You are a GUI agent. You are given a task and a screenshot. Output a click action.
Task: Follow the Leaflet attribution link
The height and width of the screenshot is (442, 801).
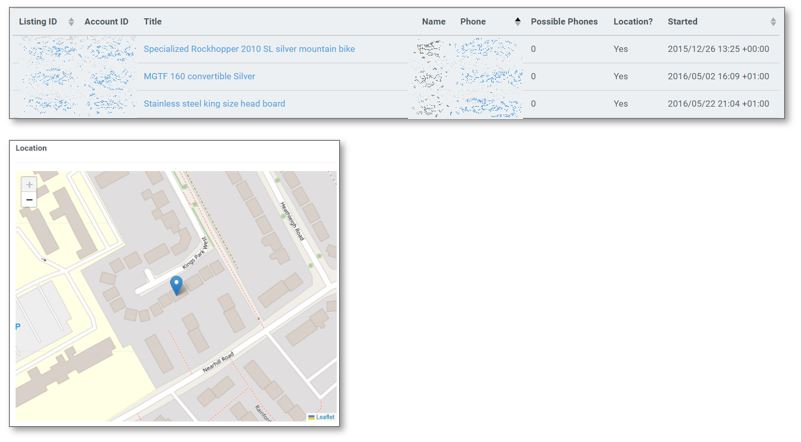(x=325, y=417)
